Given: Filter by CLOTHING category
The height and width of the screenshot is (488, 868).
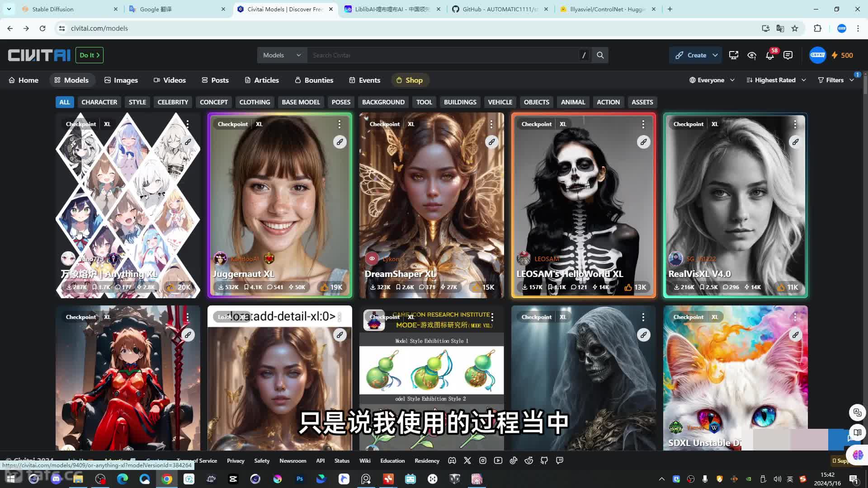Looking at the screenshot, I should (255, 102).
